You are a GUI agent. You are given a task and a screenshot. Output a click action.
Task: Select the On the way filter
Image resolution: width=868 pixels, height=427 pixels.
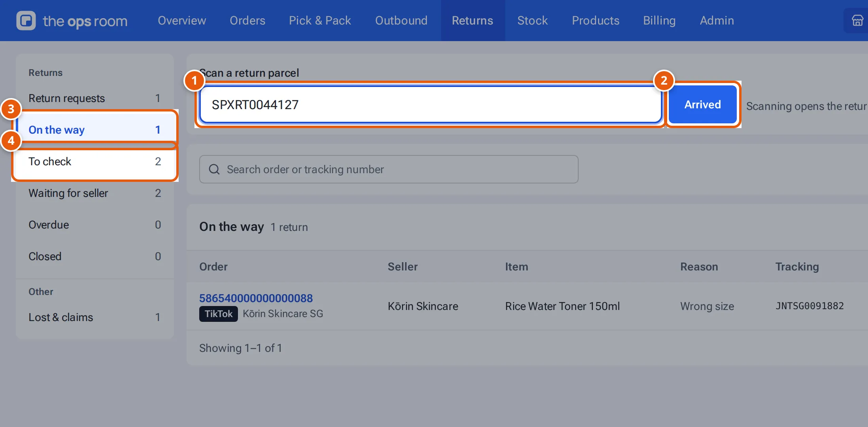95,130
